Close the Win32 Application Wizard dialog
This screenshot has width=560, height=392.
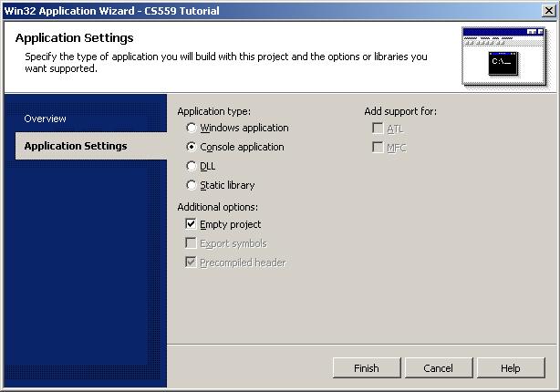(x=548, y=11)
